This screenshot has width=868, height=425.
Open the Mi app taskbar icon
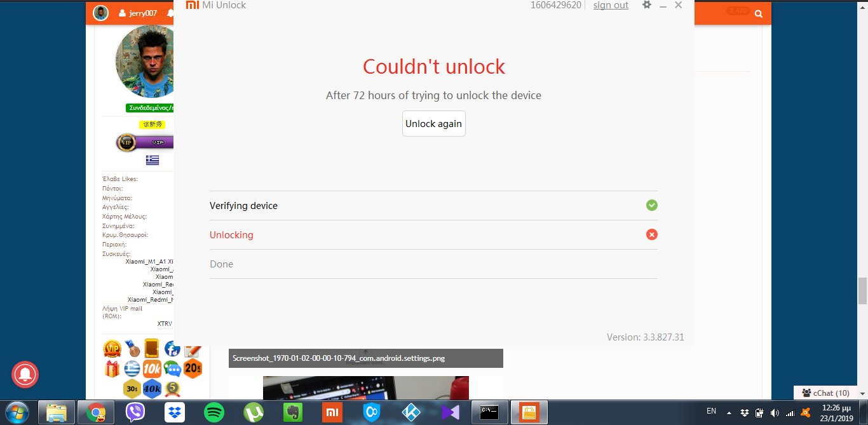tap(332, 413)
